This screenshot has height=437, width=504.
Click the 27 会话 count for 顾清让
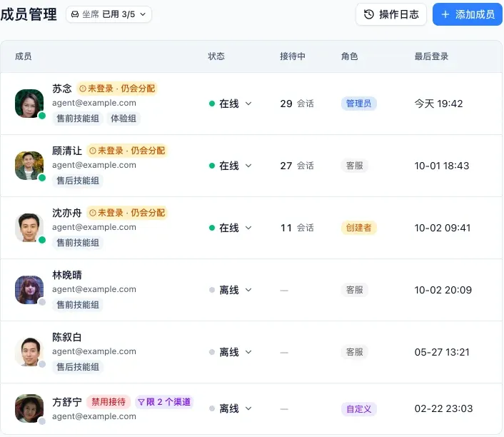pos(297,166)
